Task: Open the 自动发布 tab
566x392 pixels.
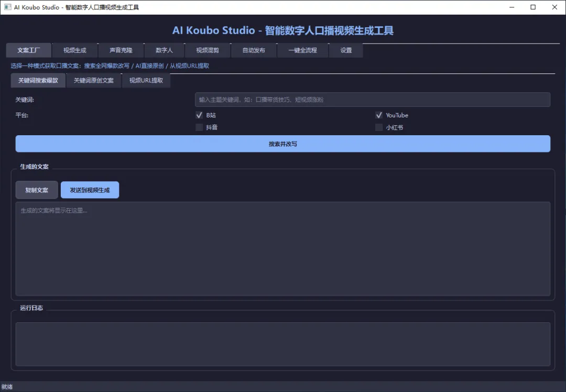Action: pyautogui.click(x=254, y=50)
